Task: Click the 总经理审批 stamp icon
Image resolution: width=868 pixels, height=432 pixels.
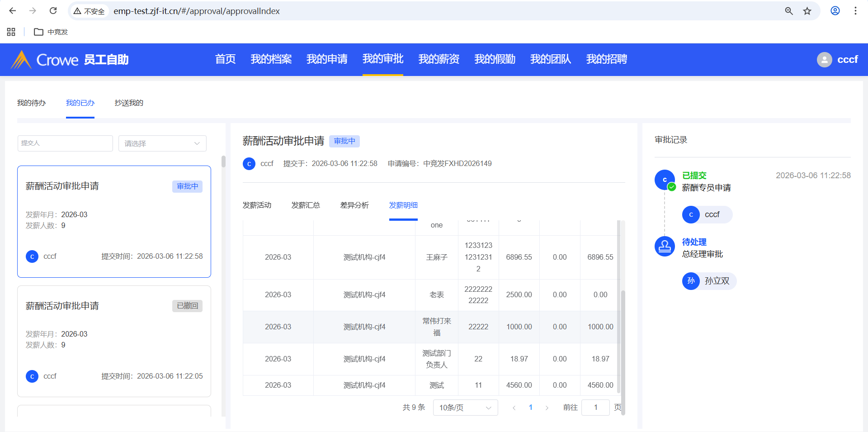Action: [665, 247]
